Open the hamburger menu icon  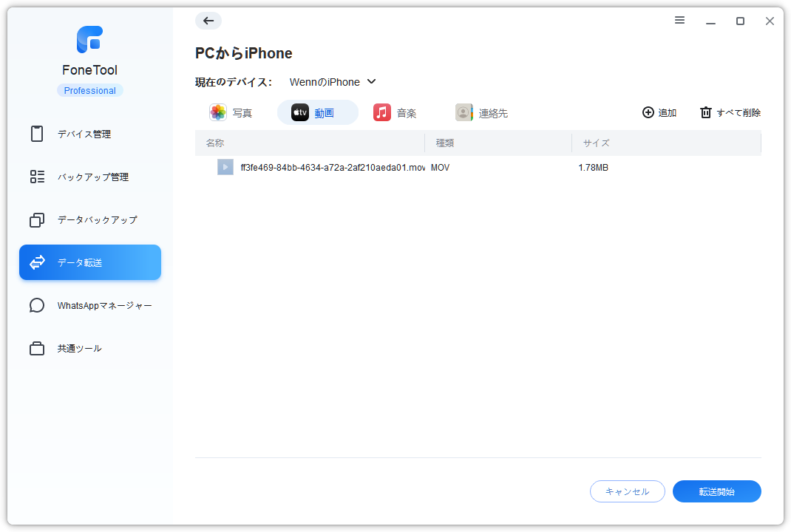[679, 21]
